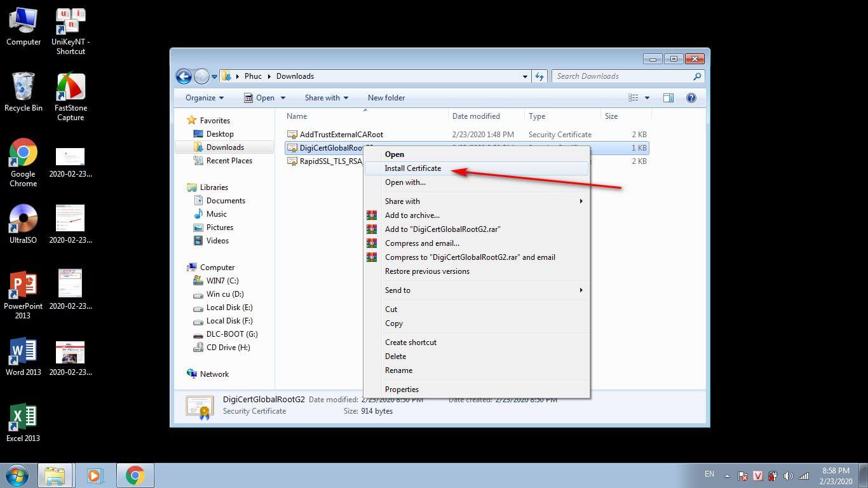Click the Explorer Back navigation button

(x=184, y=76)
